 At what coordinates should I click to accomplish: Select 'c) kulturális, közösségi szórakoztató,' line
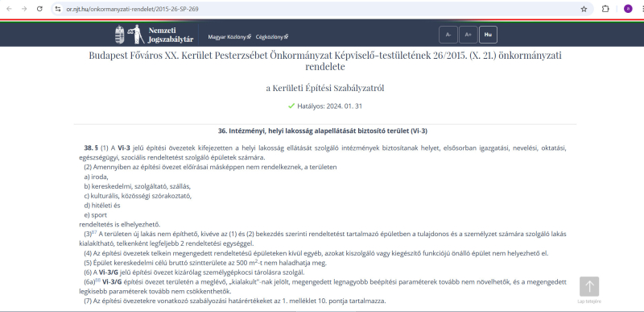coord(138,196)
